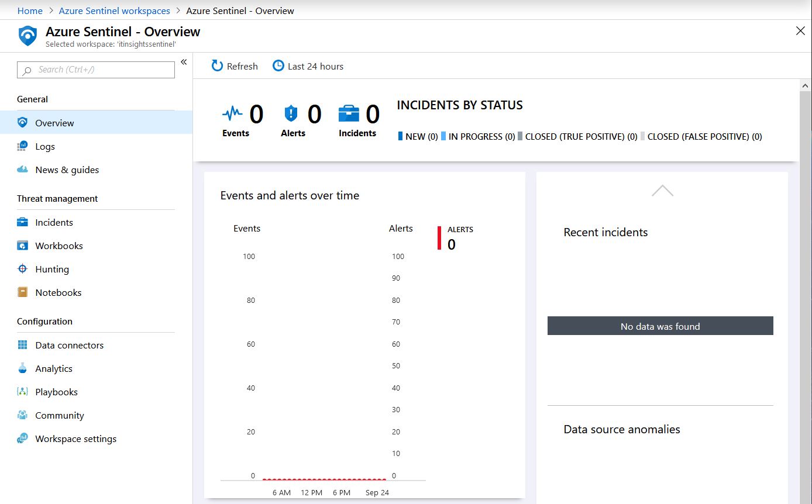The height and width of the screenshot is (504, 812).
Task: Click the Incidents count label in summary
Action: tap(357, 133)
